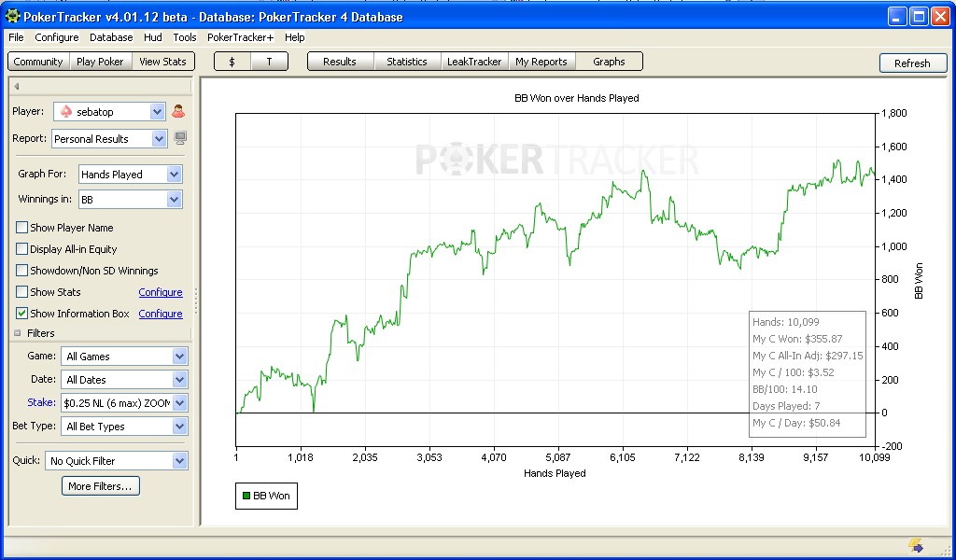
Task: Collapse the Filters section
Action: 17,333
